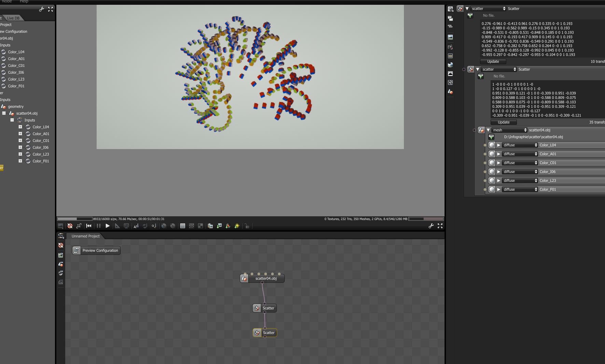Select the Unnamed Project graph tab
Screen dimensions: 605x364
[85, 236]
